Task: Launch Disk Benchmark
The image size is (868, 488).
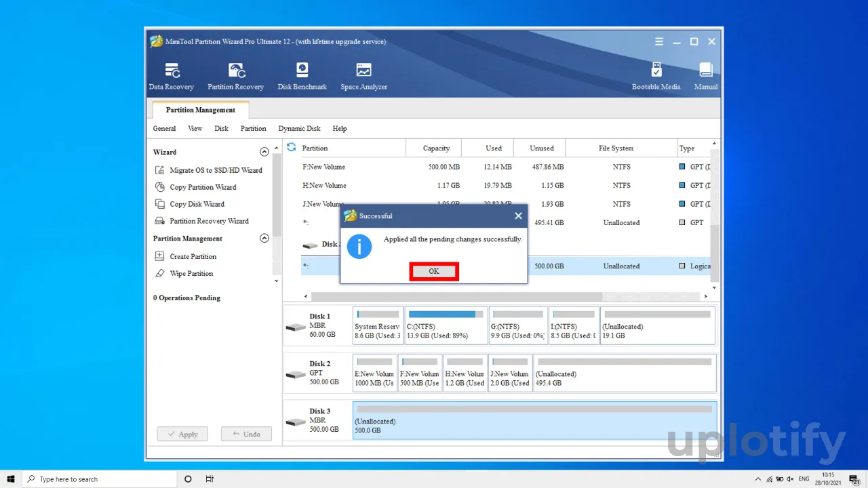Action: 302,76
